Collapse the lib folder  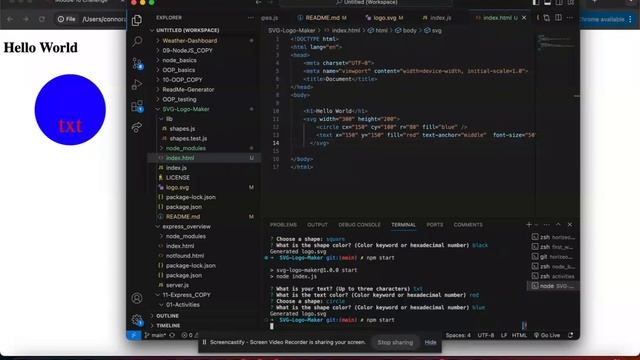click(x=169, y=119)
